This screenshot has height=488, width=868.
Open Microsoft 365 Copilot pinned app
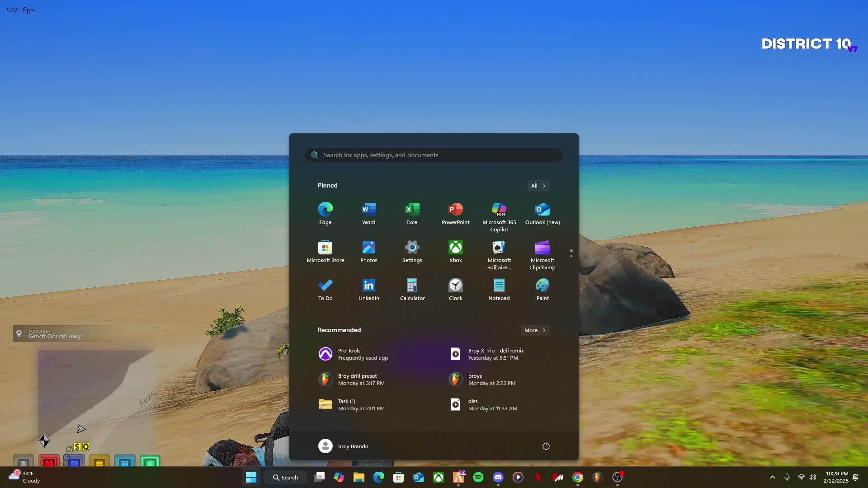pos(499,217)
